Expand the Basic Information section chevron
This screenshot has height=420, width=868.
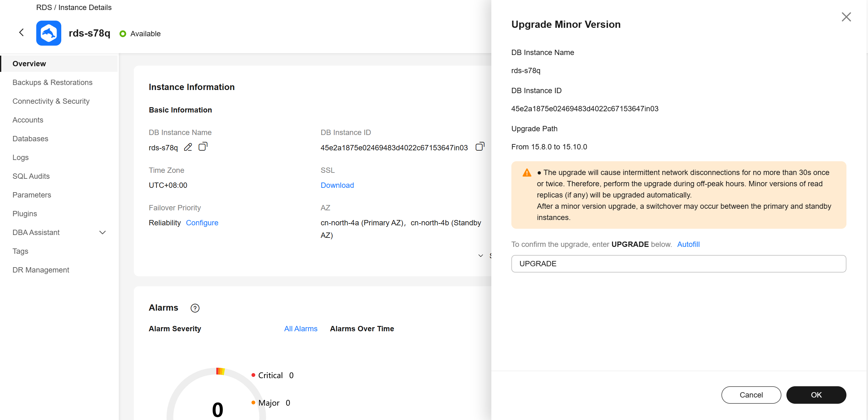coord(480,256)
